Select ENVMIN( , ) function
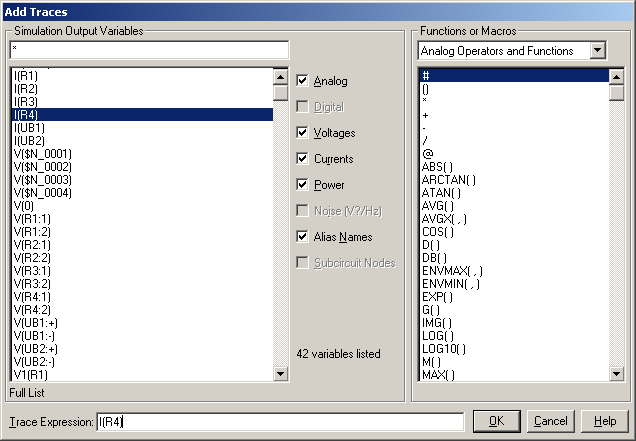This screenshot has height=441, width=636. [514, 284]
